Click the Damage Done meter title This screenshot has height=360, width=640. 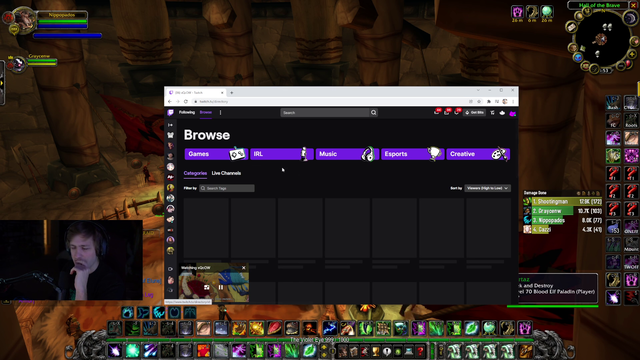(535, 193)
